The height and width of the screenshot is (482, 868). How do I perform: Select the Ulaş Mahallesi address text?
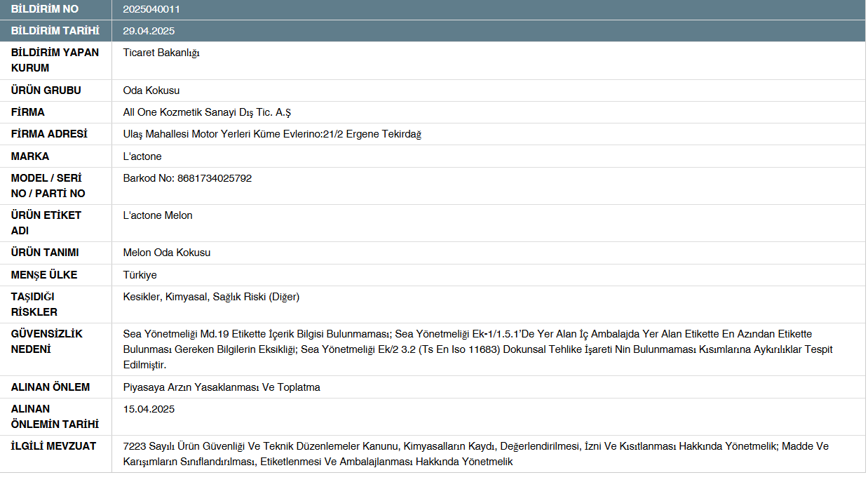(272, 134)
